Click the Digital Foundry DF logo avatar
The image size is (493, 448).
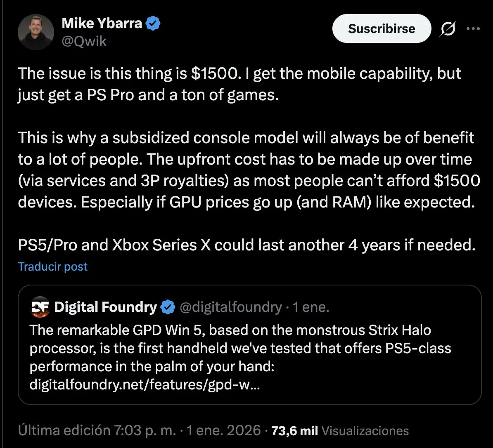click(x=40, y=307)
